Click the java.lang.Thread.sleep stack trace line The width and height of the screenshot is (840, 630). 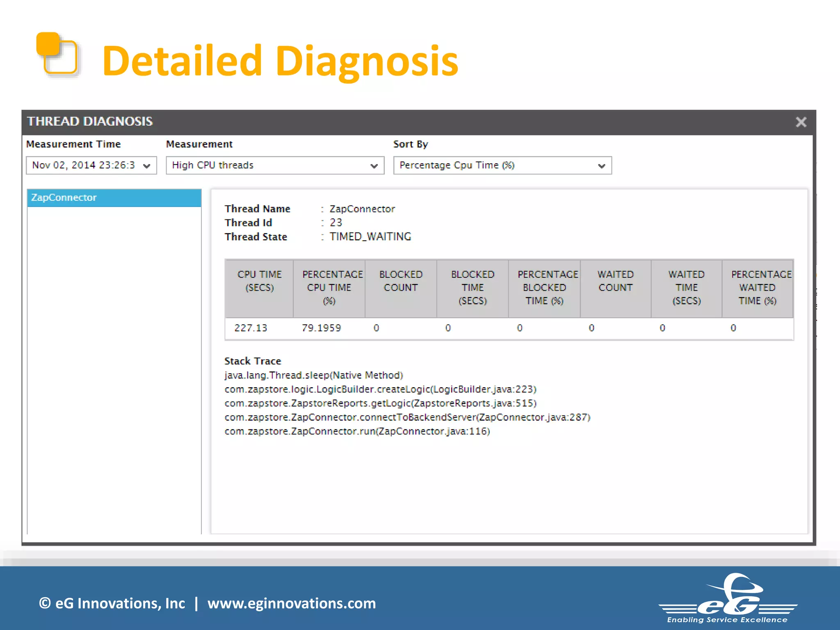pyautogui.click(x=314, y=375)
